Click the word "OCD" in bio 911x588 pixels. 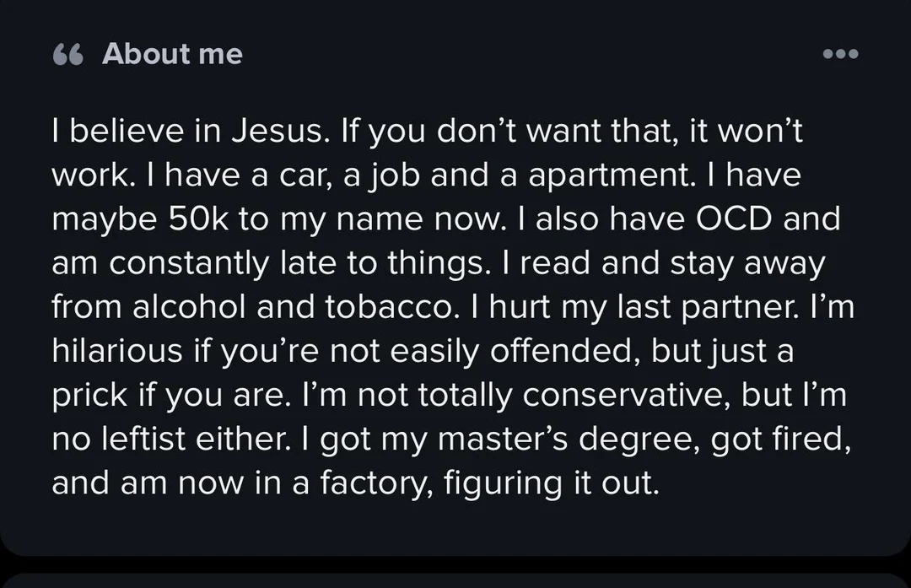[734, 219]
